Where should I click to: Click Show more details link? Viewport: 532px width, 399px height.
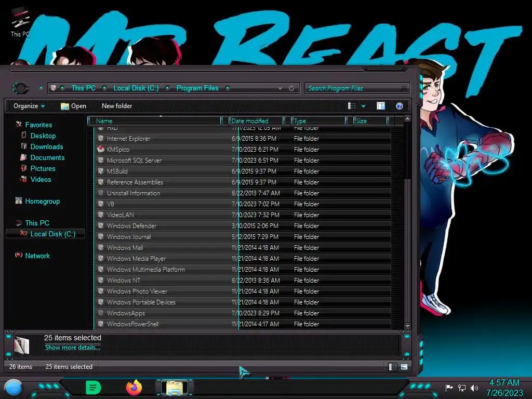[x=72, y=348]
